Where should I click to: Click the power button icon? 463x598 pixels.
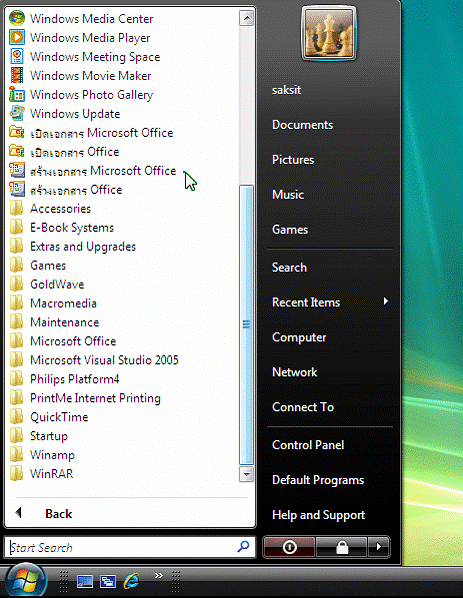tap(289, 547)
